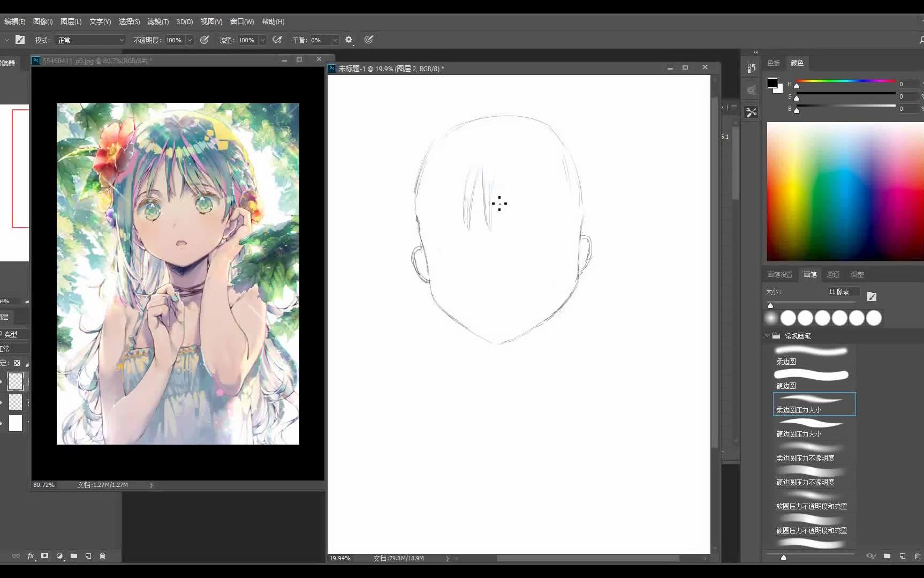Screen dimensions: 924x578
Task: Open the 滤镜(T) menu
Action: [158, 21]
